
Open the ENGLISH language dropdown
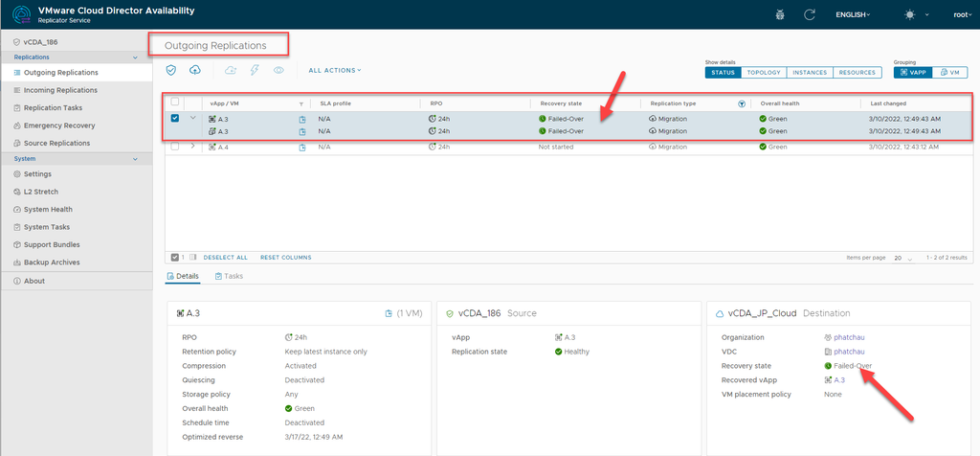(853, 14)
